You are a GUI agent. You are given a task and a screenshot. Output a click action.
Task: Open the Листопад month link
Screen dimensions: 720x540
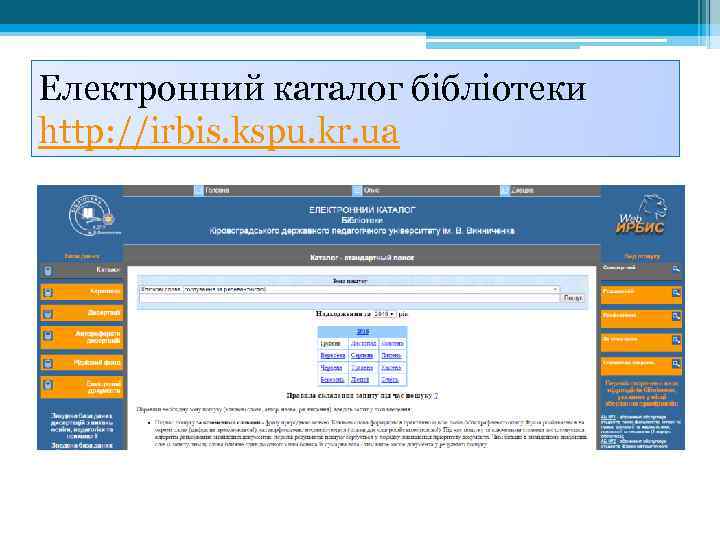363,343
